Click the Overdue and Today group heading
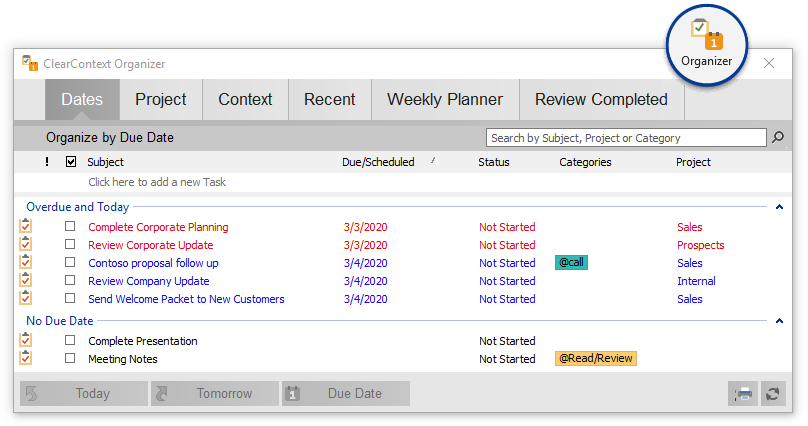The height and width of the screenshot is (426, 808). click(x=78, y=207)
